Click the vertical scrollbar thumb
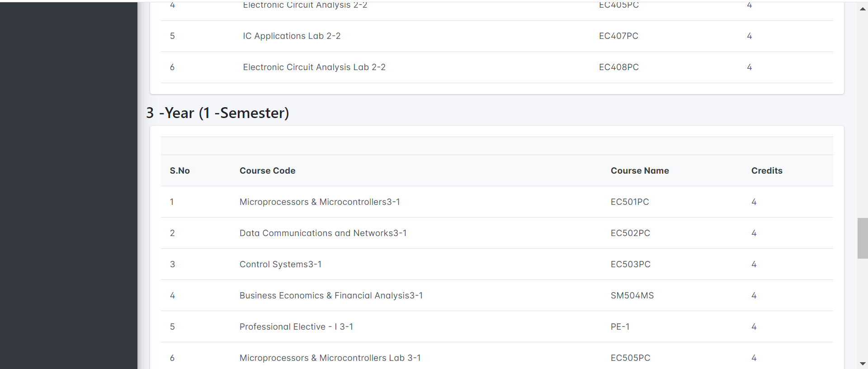 click(x=863, y=238)
